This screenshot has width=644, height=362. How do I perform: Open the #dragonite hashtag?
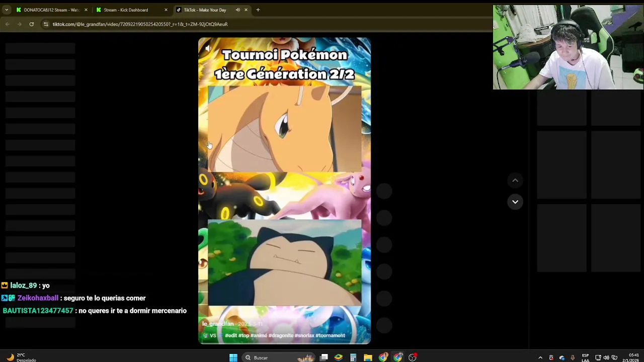281,335
